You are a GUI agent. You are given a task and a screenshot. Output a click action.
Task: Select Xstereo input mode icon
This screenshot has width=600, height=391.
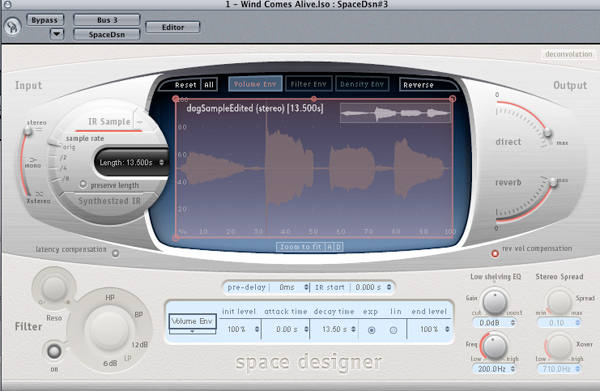point(39,194)
